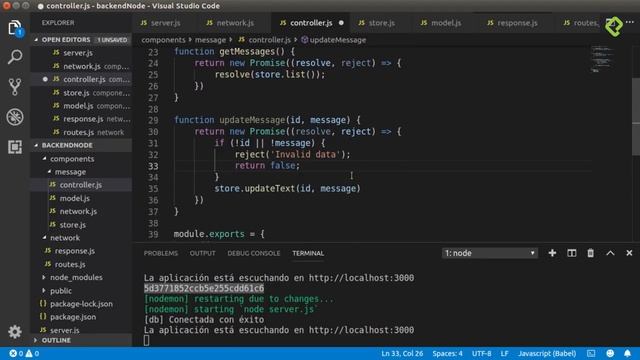Collapse the BACKENDNODE folder section
The image size is (640, 360).
tap(36, 145)
